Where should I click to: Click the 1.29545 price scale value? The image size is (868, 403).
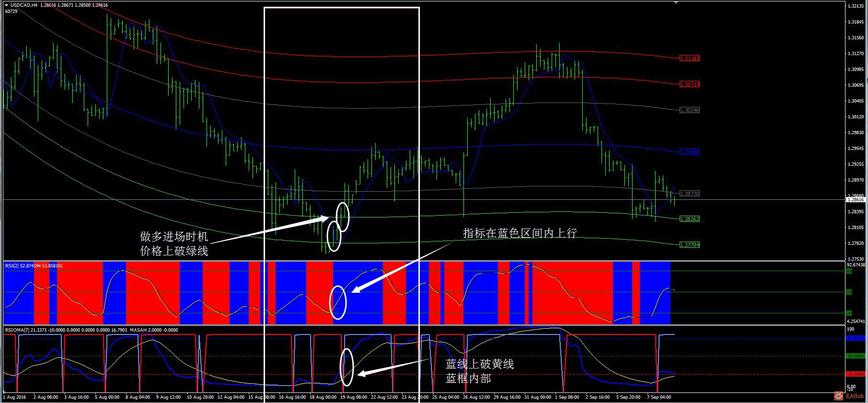pos(856,149)
